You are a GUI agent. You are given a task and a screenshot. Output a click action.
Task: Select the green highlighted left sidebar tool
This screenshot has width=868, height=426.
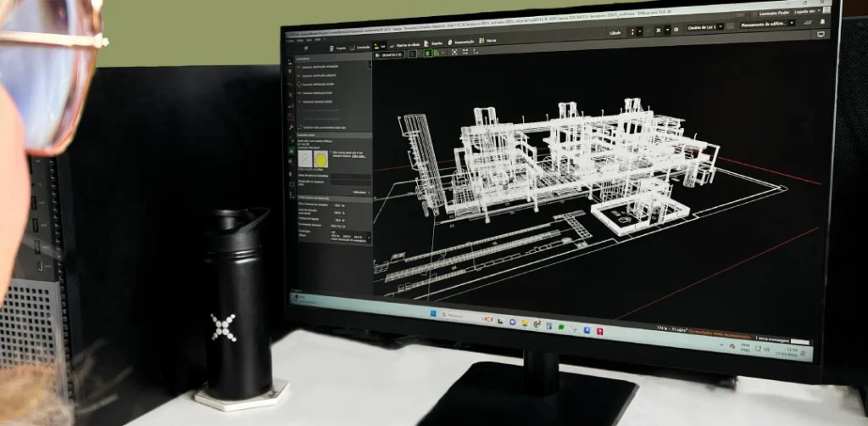point(291,150)
